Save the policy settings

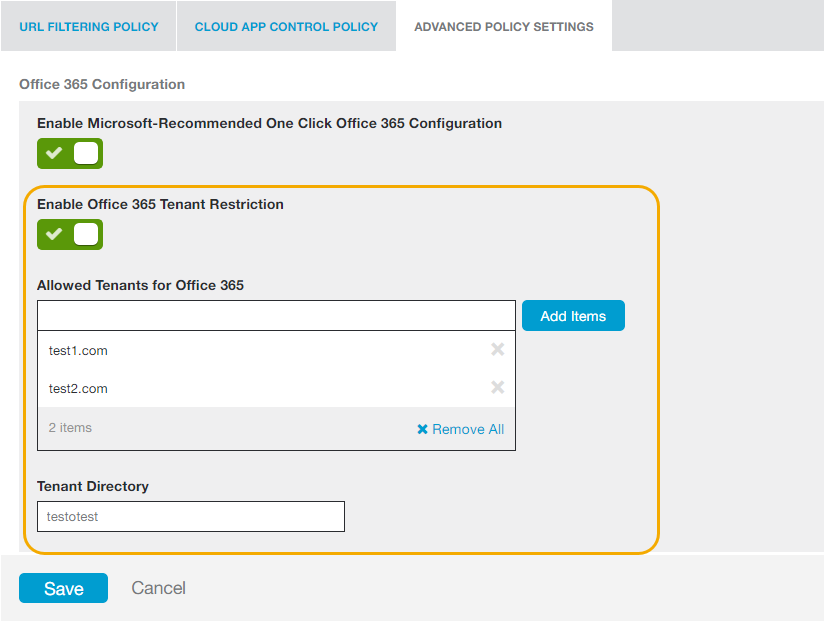coord(63,588)
